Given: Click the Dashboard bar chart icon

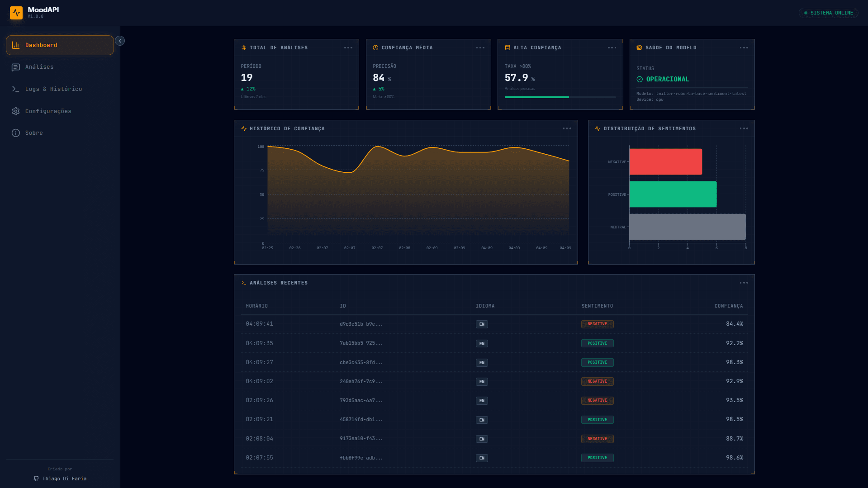Looking at the screenshot, I should point(16,45).
